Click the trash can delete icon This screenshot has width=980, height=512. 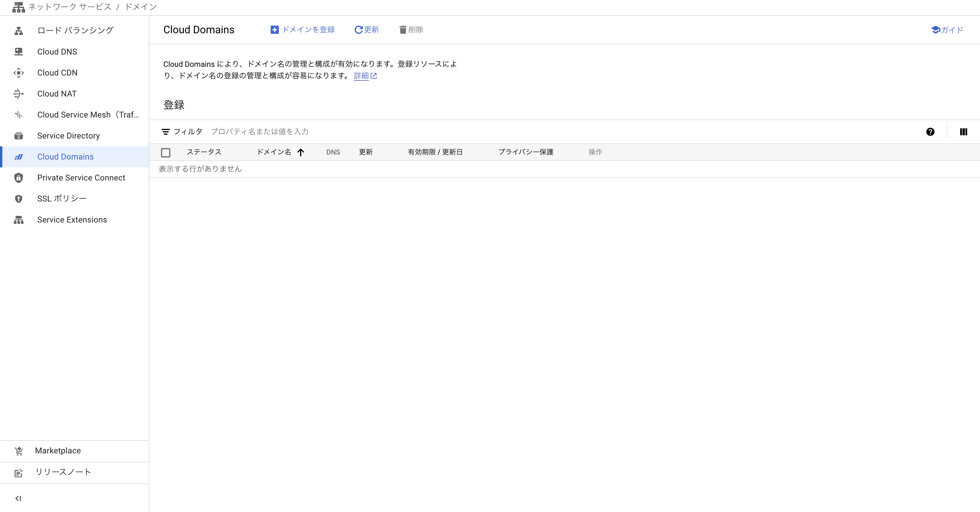coord(403,30)
